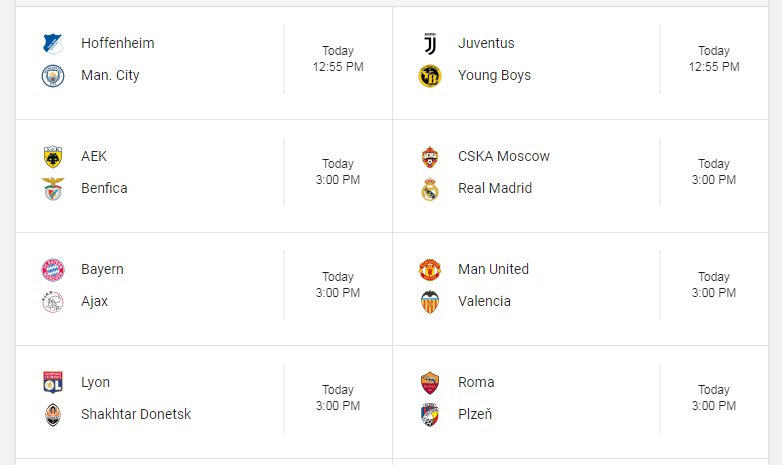Screen dimensions: 782x465
Task: Click the Real Madrid crest
Action: tap(430, 189)
